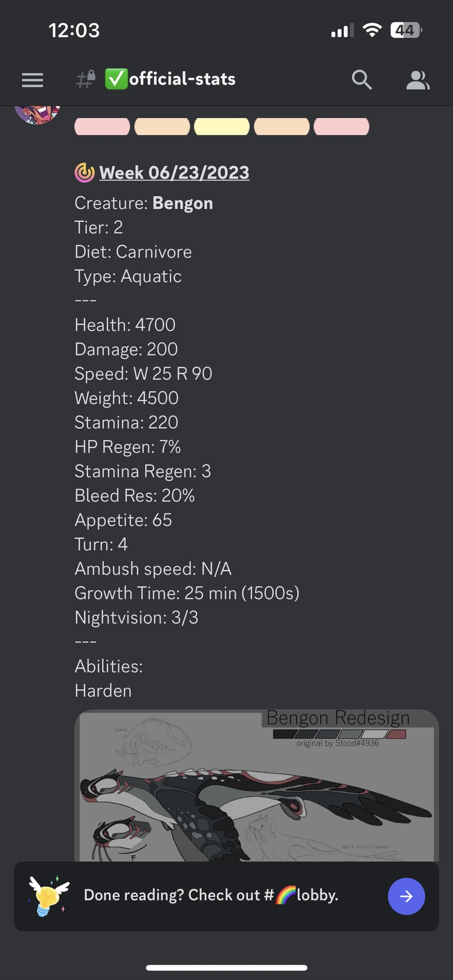Click the spiral emoji next to Week heading
The image size is (453, 980).
[84, 173]
